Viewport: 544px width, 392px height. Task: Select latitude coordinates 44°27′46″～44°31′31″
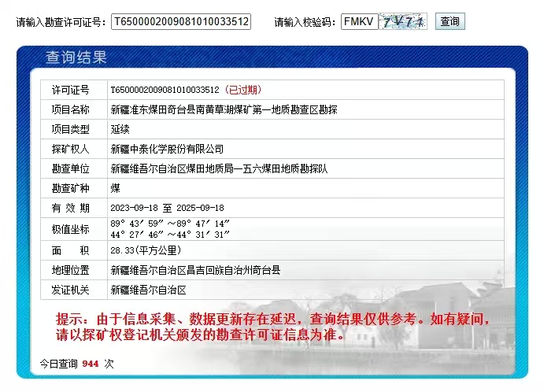(170, 235)
